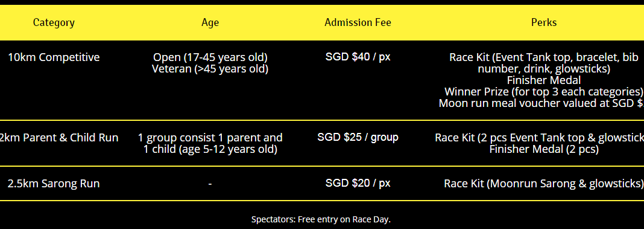The image size is (644, 229).
Task: Click the SGD $20 / px fee
Action: point(358,183)
